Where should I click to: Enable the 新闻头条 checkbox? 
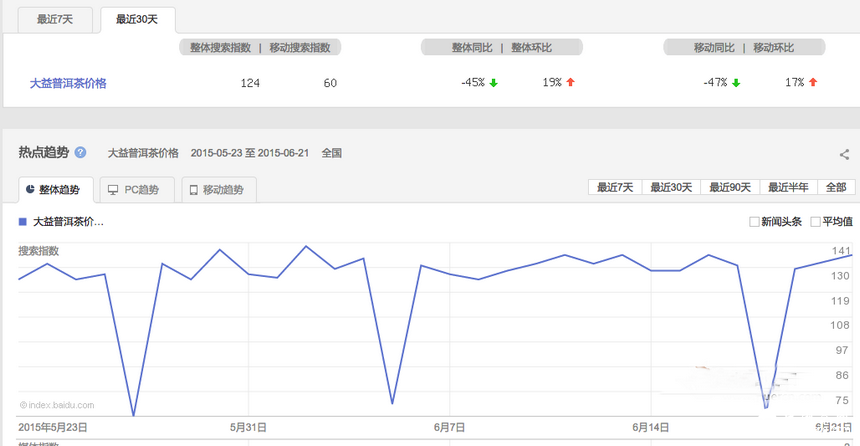(x=754, y=222)
